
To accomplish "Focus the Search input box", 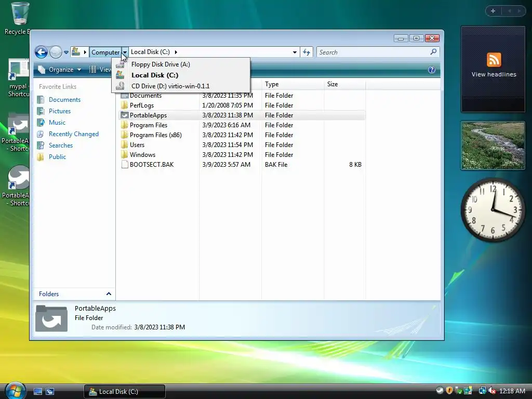I will click(x=373, y=52).
